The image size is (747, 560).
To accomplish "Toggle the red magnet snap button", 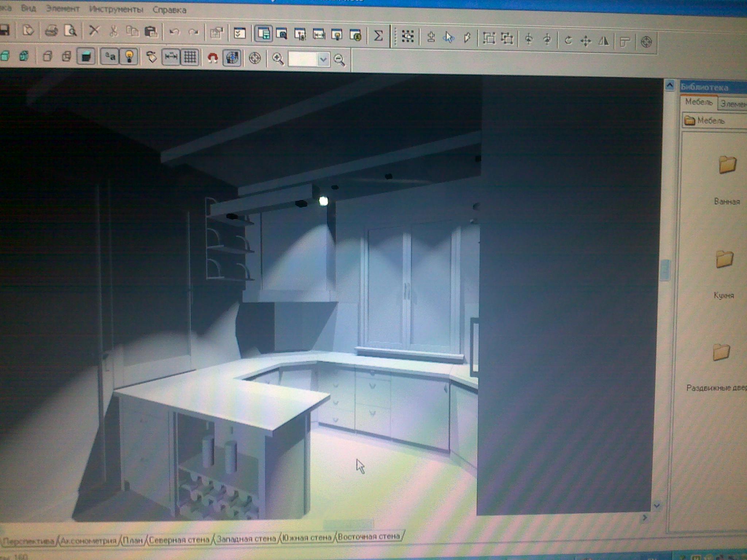I will pos(213,58).
